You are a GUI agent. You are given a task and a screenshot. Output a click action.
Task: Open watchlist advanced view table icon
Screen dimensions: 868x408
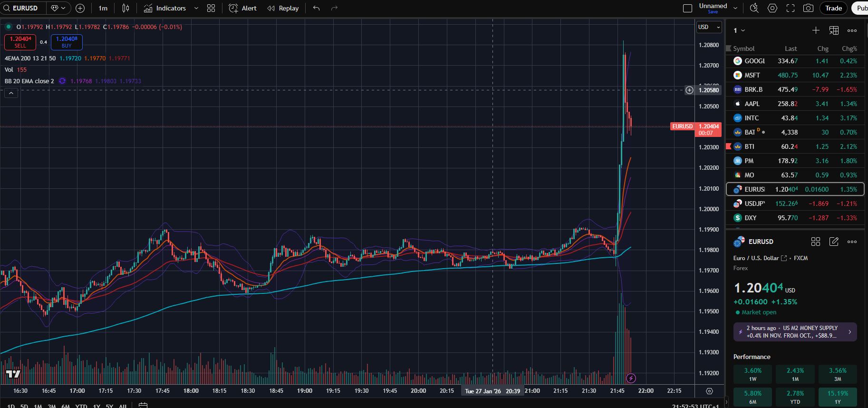pos(834,30)
